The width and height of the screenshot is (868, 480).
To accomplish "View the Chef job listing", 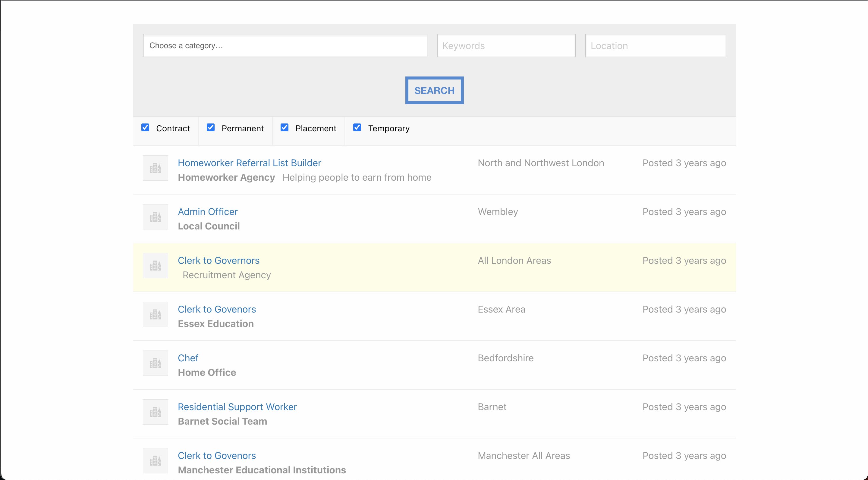I will (x=188, y=358).
